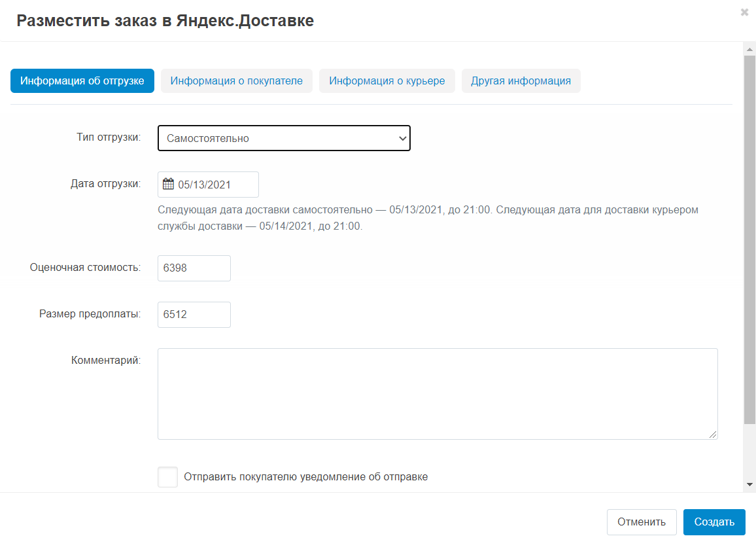This screenshot has height=551, width=756.
Task: Click the scrollbar up arrow
Action: tap(749, 49)
